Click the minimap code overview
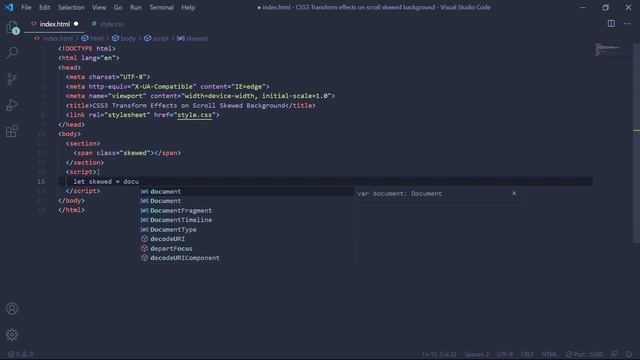Screen dimensions: 640x360 pos(607,49)
